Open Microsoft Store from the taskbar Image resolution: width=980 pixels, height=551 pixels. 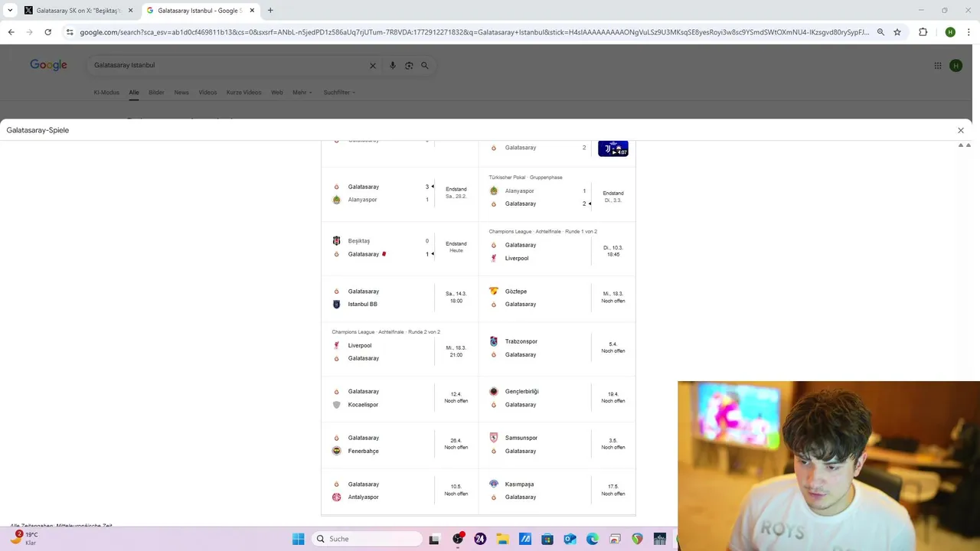tap(547, 539)
